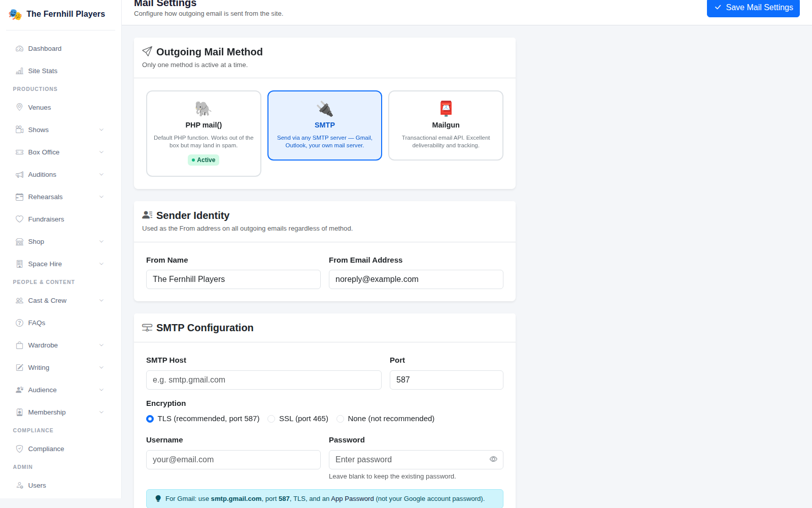
Task: Click the Membership badge icon
Action: coord(20,412)
